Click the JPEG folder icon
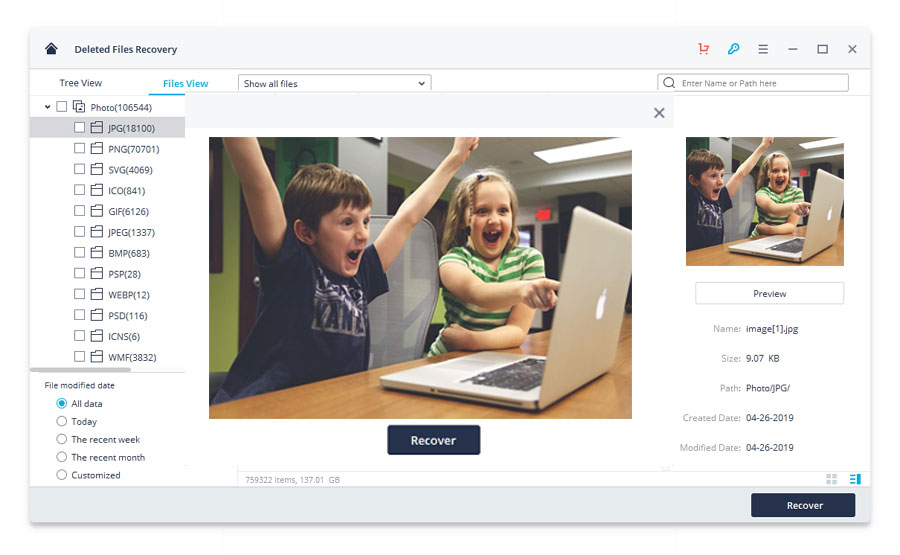The width and height of the screenshot is (900, 555). point(97,232)
